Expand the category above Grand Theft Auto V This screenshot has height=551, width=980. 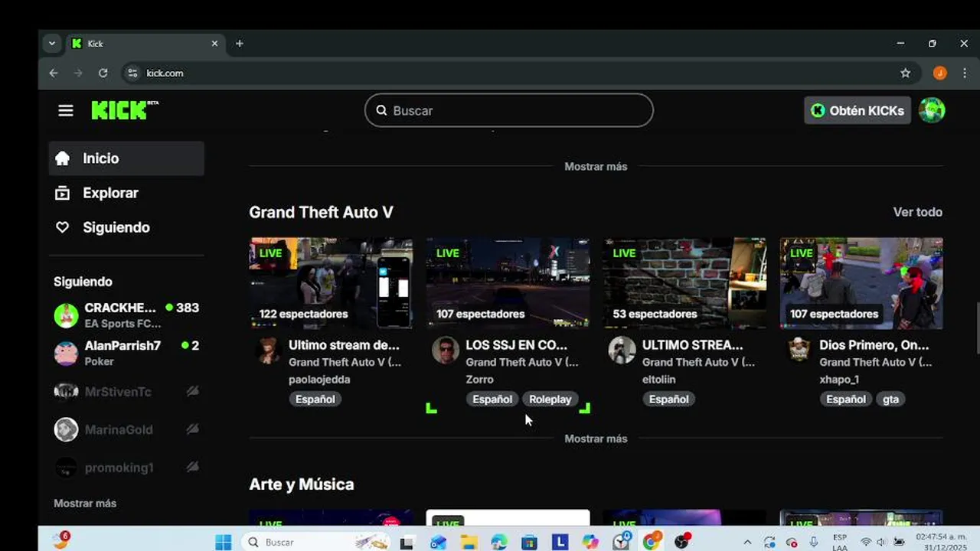(596, 166)
